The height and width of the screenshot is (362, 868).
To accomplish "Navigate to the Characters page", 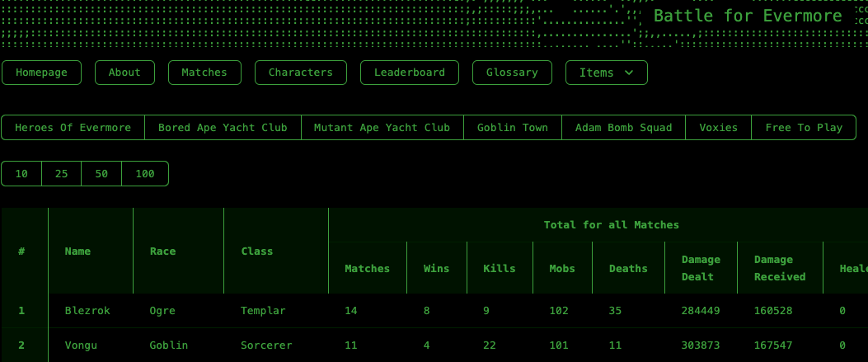I will coord(301,73).
